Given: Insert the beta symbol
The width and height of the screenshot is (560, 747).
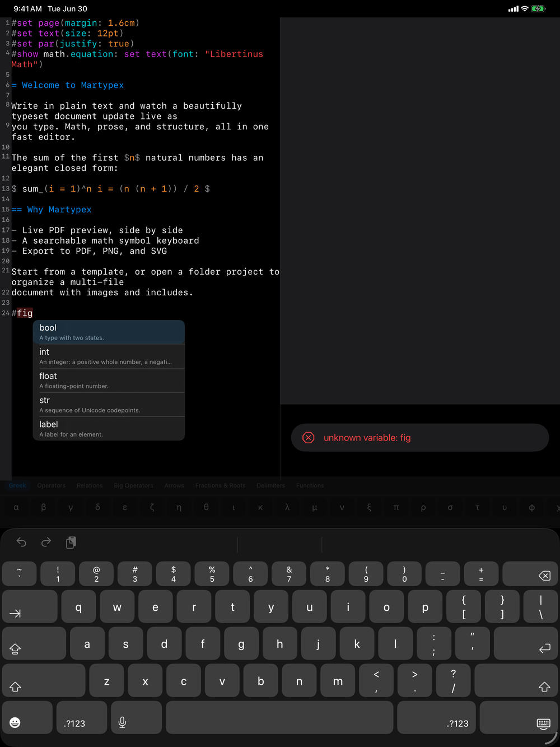Looking at the screenshot, I should tap(44, 507).
